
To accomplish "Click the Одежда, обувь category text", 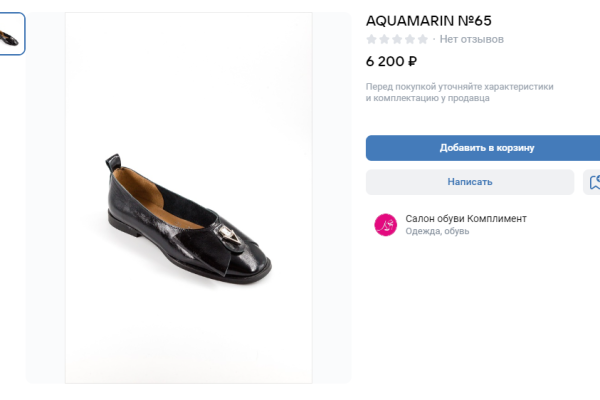I will [x=437, y=231].
